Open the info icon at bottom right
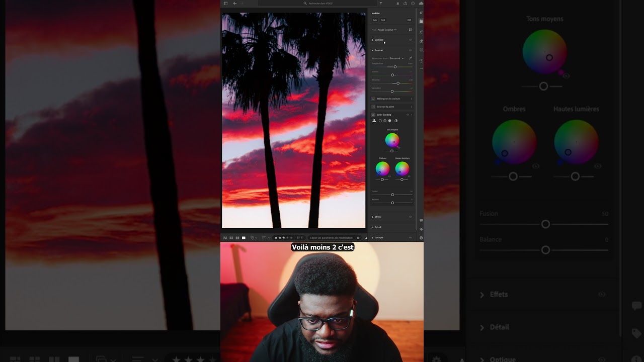Image resolution: width=644 pixels, height=362 pixels. [421, 238]
